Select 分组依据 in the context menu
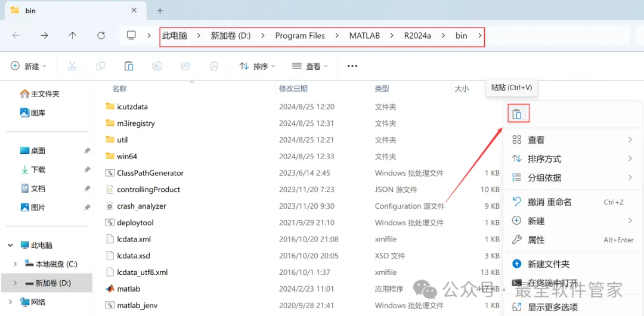The height and width of the screenshot is (316, 644). 572,178
